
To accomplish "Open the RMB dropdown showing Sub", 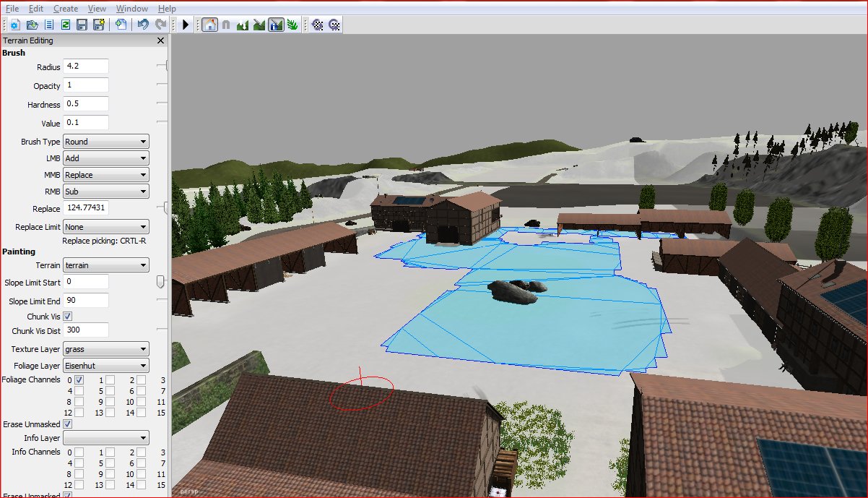I will click(x=106, y=192).
